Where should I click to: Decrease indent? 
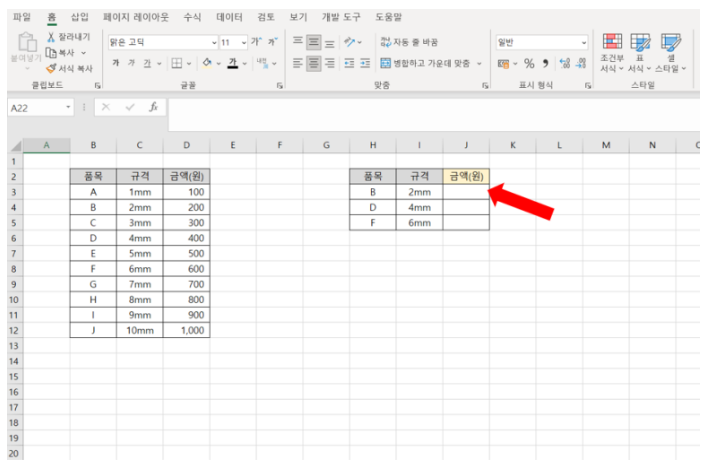(x=349, y=63)
